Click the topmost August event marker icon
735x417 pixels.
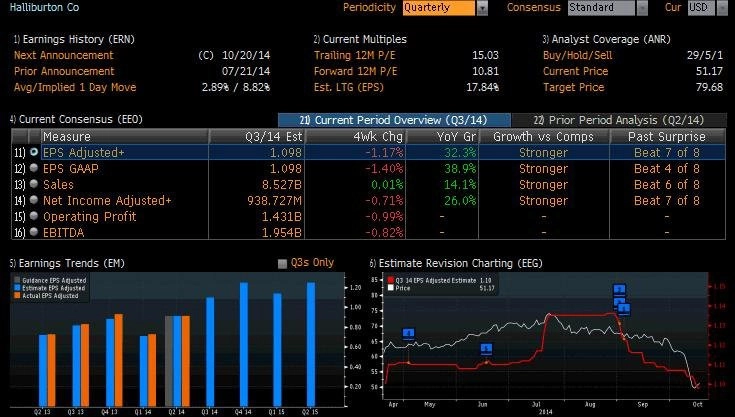point(619,289)
